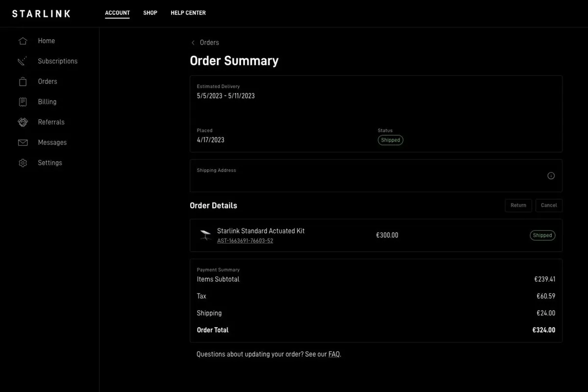Click the Orders shopping bag icon
588x392 pixels.
click(23, 82)
